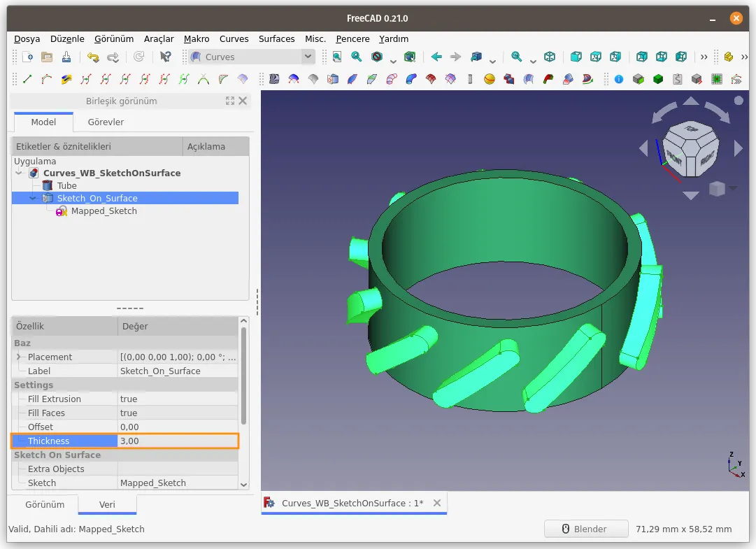Click the green grid pattern icon
Viewport: 756px width, 549px height.
[717, 79]
